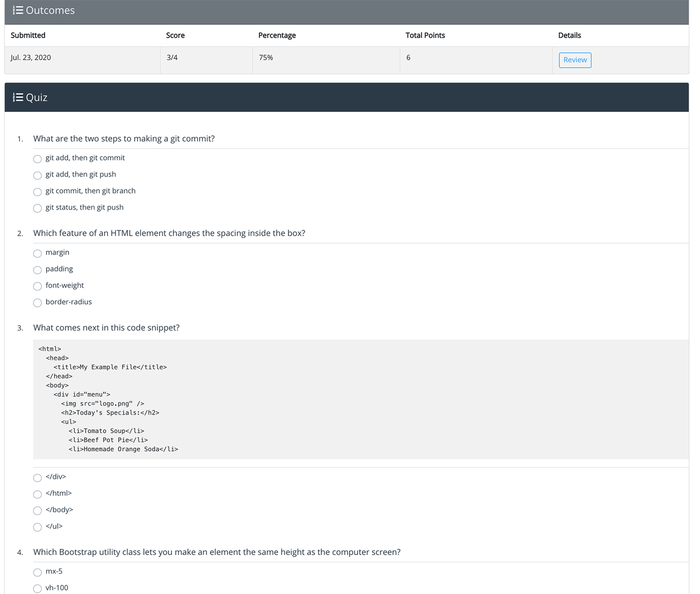Select 'git status, then git push' option

(37, 208)
